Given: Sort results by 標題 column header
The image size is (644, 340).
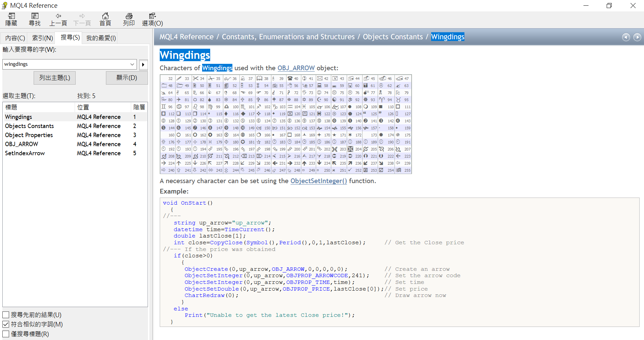Looking at the screenshot, I should [x=39, y=107].
